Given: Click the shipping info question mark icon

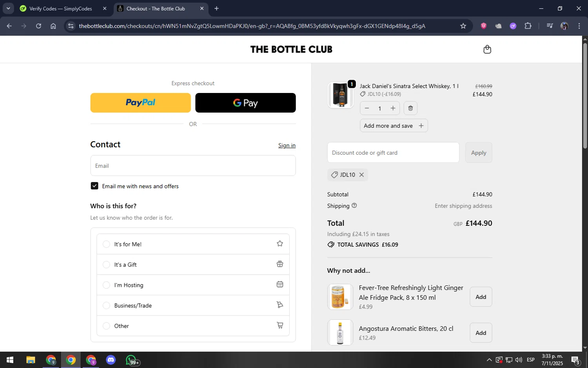Looking at the screenshot, I should click(x=354, y=206).
